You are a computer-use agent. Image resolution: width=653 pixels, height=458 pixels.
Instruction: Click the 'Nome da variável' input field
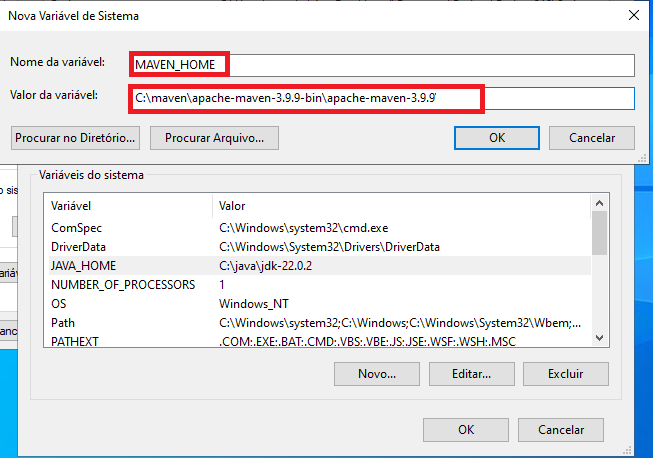(x=382, y=65)
